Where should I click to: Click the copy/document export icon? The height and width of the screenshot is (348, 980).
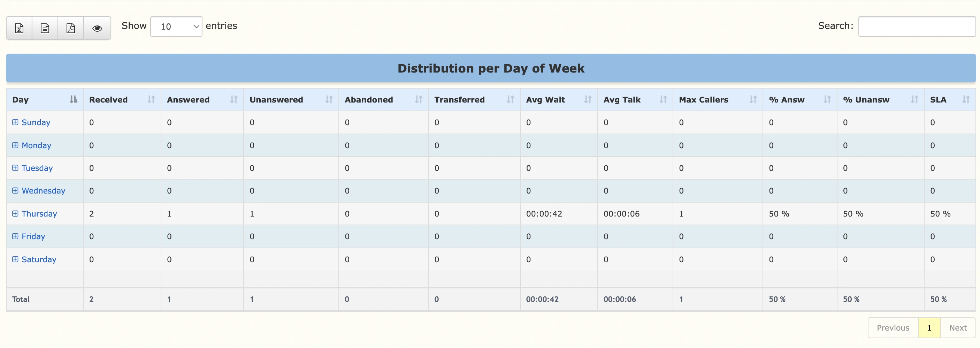(x=45, y=28)
